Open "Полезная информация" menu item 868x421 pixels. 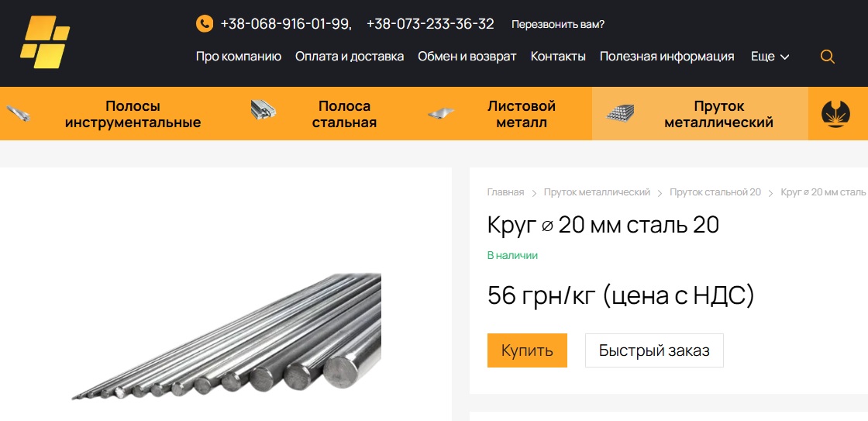(667, 57)
